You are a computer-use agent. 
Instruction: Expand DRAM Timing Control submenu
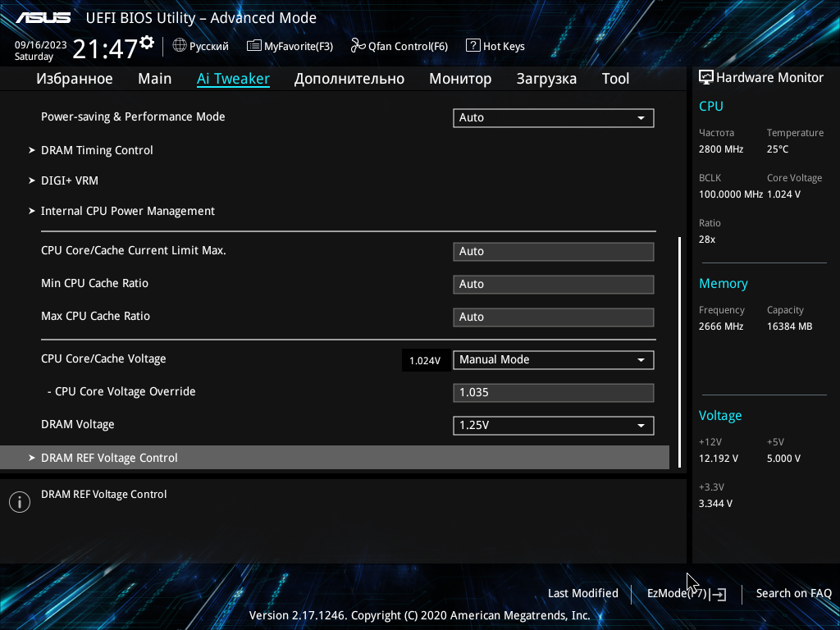97,150
